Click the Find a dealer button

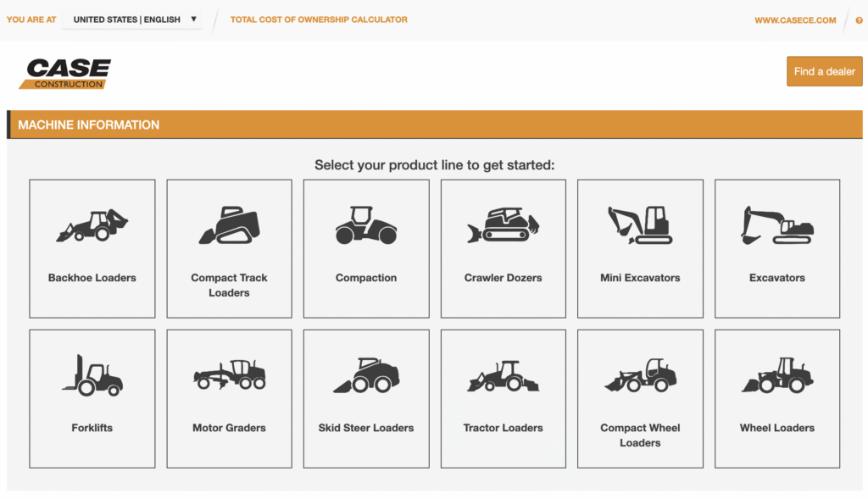(824, 71)
